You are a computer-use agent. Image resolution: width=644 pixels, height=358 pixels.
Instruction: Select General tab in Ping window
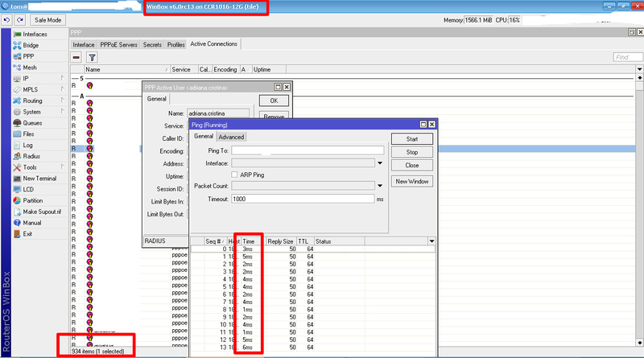204,136
